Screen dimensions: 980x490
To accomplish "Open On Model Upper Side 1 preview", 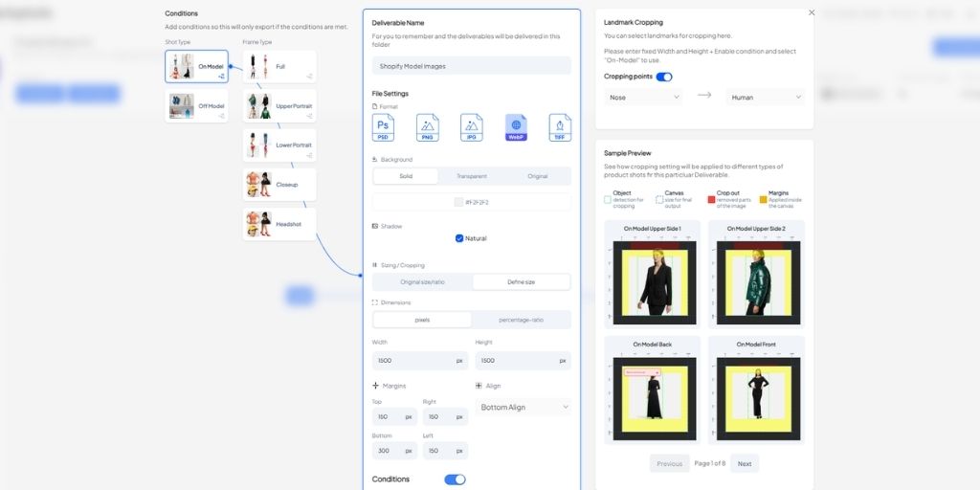I will (652, 274).
